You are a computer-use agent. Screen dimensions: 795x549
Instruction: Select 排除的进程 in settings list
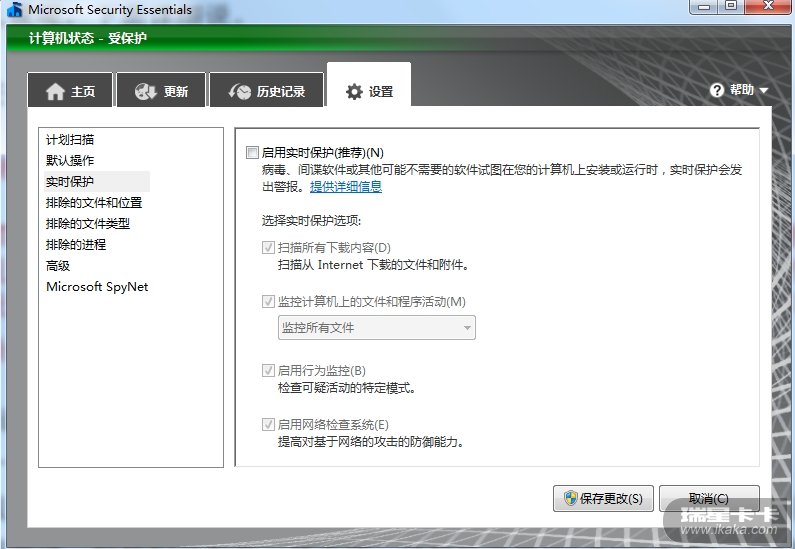click(x=76, y=245)
